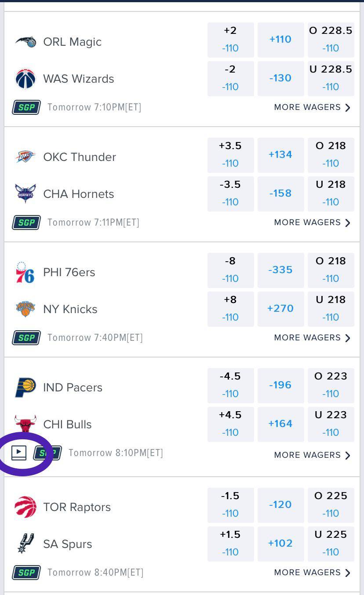Select Over 223 for Pacers-Bulls
The height and width of the screenshot is (595, 364).
click(331, 385)
